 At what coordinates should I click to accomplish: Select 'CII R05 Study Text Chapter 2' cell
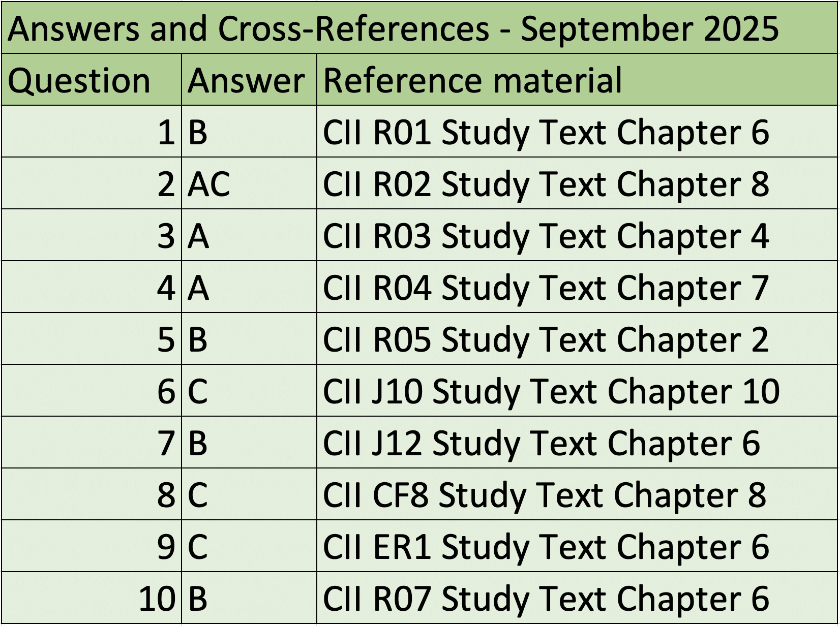coord(576,339)
